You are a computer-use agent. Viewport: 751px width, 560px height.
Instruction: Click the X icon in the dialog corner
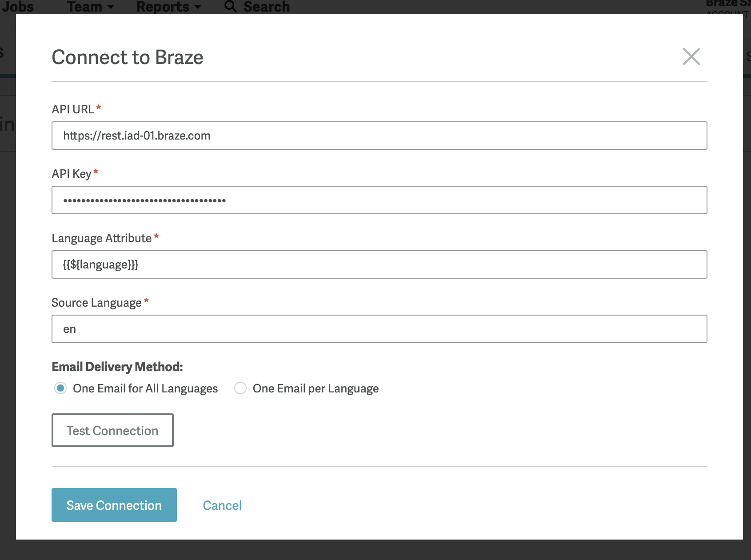pyautogui.click(x=691, y=57)
